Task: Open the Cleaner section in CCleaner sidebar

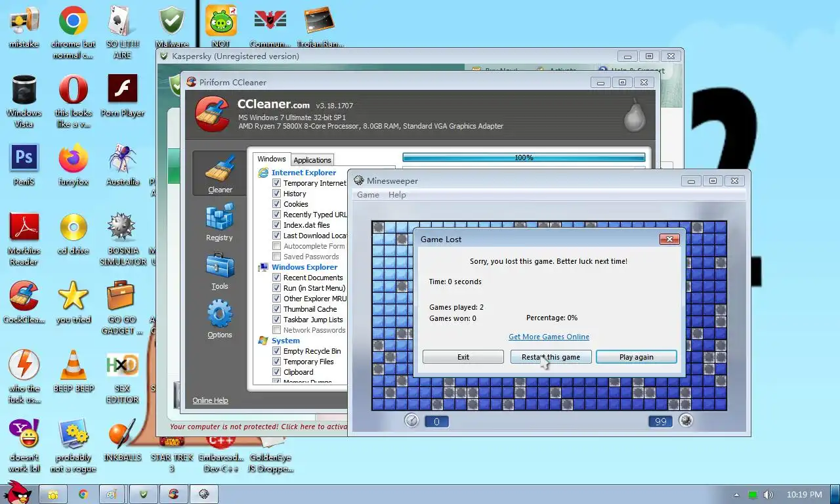Action: tap(220, 173)
